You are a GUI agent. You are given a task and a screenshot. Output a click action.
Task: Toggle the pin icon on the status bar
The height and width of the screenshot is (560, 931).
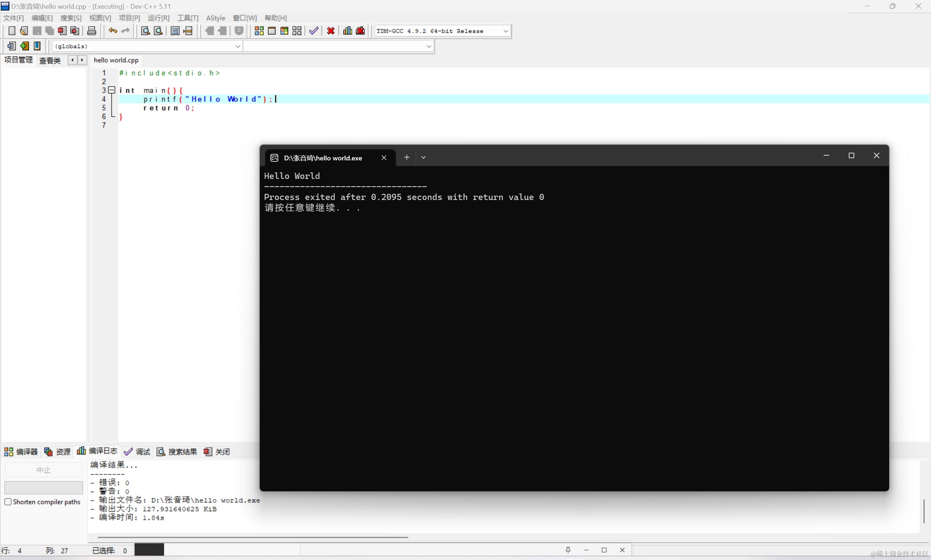pos(568,550)
